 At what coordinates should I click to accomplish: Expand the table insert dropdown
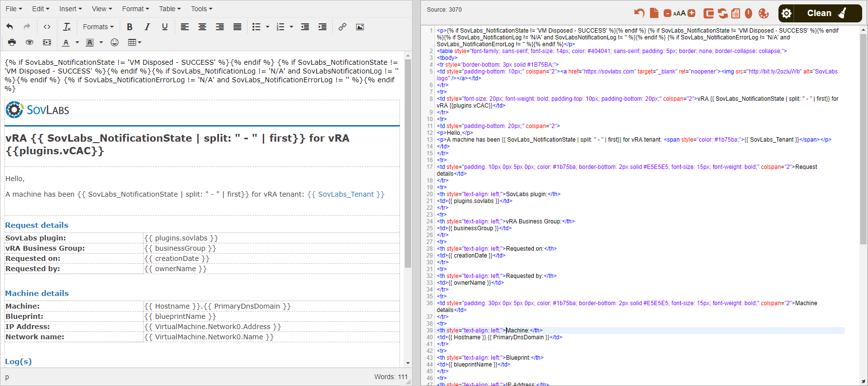click(x=134, y=42)
